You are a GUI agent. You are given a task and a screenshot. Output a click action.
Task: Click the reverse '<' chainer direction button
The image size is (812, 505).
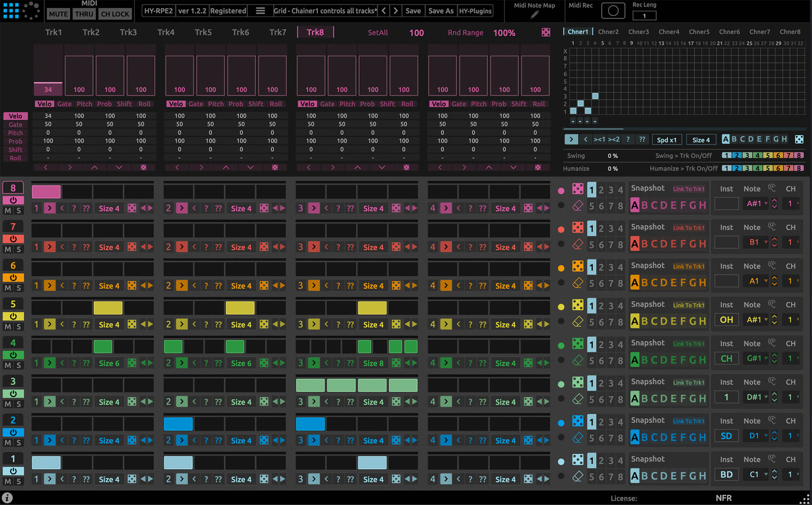586,139
